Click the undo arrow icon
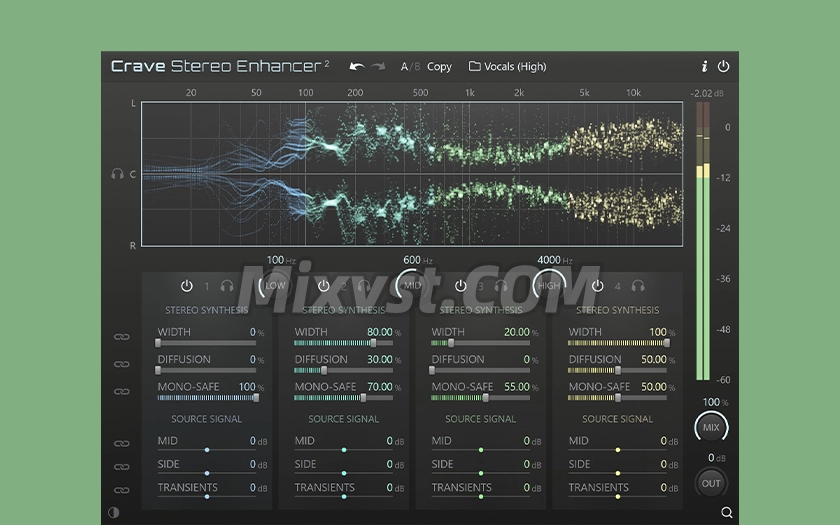Viewport: 840px width, 525px height. click(357, 66)
